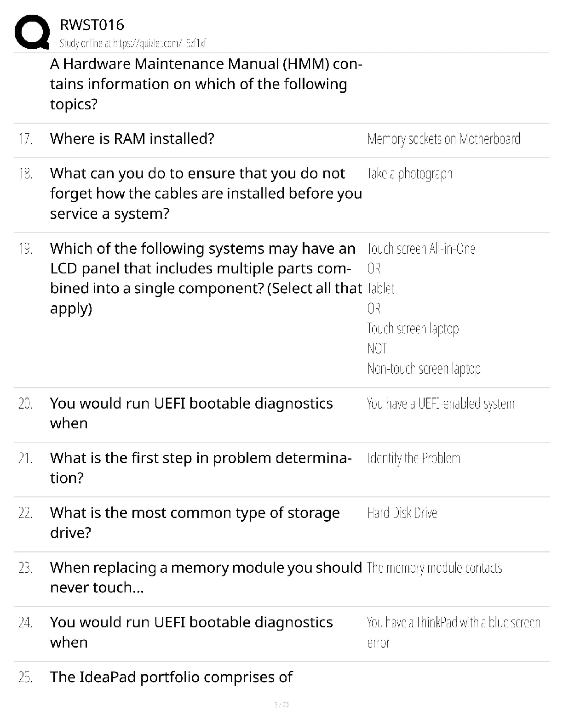This screenshot has height=728, width=563.
Task: Click the ThinkPad blue screen error answer
Action: pos(454,632)
